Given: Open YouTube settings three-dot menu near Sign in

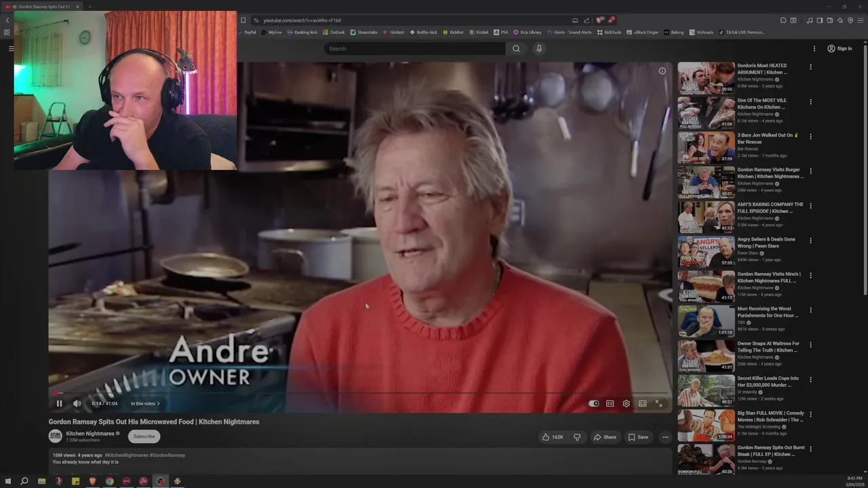Looking at the screenshot, I should (x=814, y=48).
